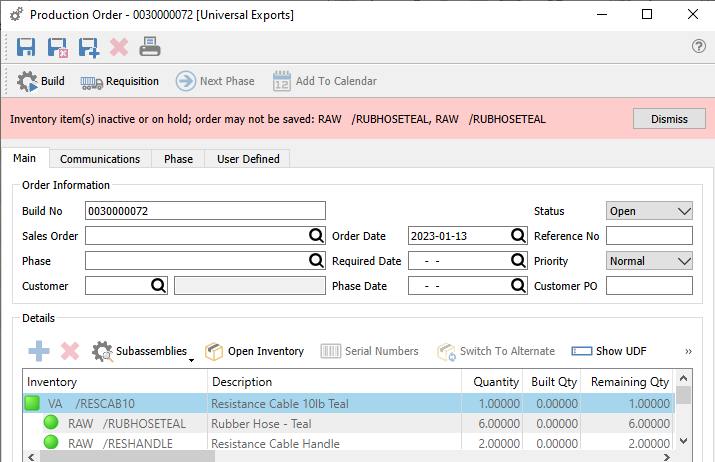
Task: Select the RAW /RESHANDLE row
Action: [348, 443]
